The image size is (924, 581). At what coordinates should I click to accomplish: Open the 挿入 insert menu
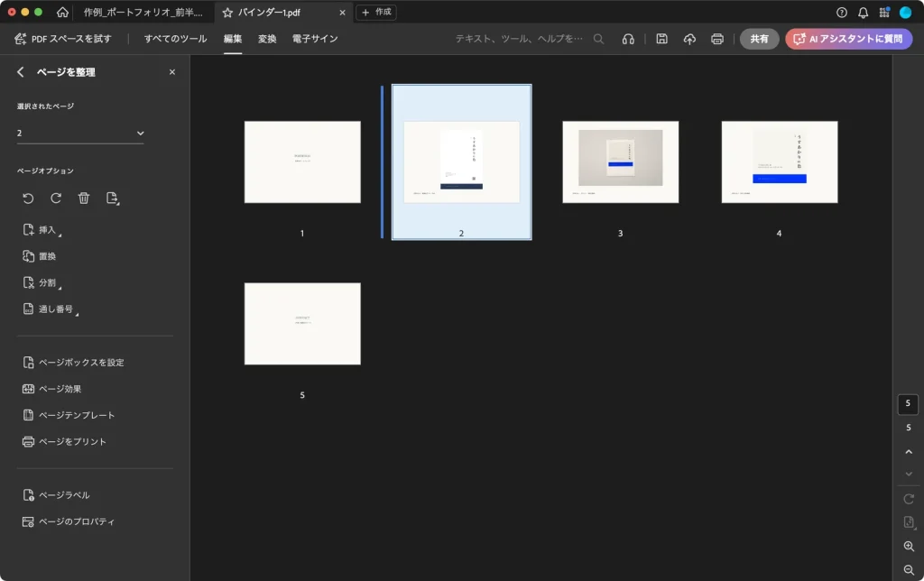[42, 230]
